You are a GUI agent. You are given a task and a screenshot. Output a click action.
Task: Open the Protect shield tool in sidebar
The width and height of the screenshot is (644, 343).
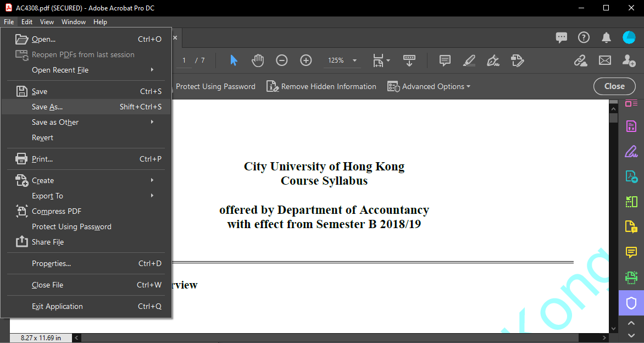pos(631,303)
